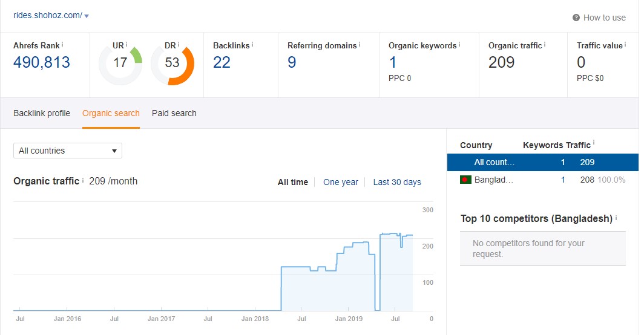The image size is (644, 335).
Task: Click the PPC $0 label
Action: (590, 78)
